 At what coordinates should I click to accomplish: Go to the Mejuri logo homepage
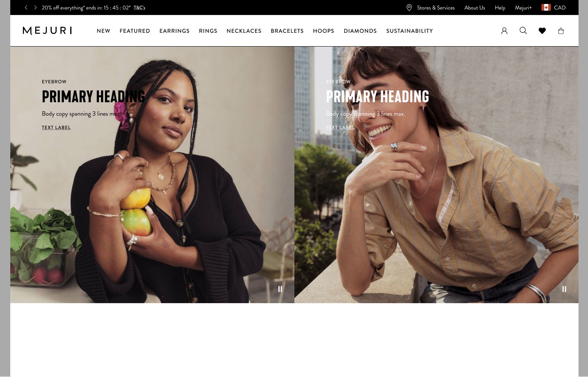click(x=47, y=31)
